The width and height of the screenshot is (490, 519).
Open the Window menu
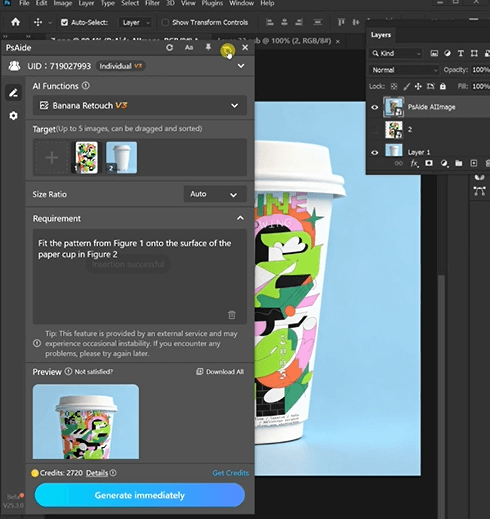point(241,3)
